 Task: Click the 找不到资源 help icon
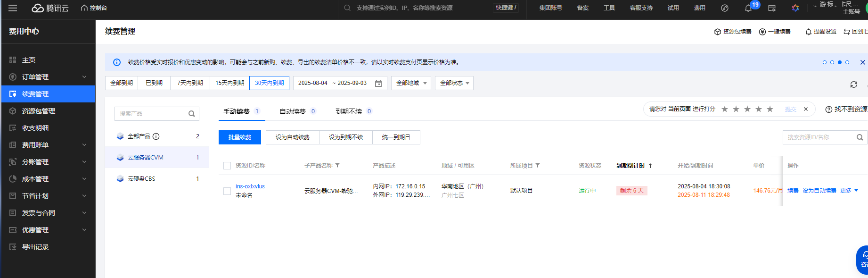pos(829,110)
